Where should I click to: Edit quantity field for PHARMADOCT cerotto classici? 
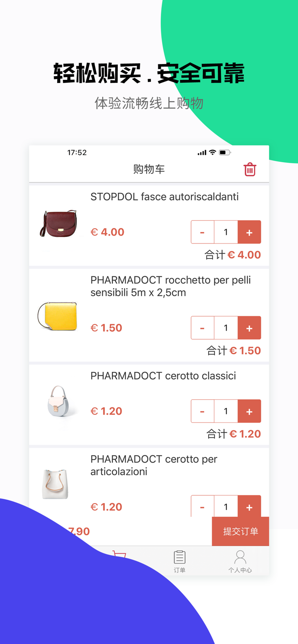point(226,411)
